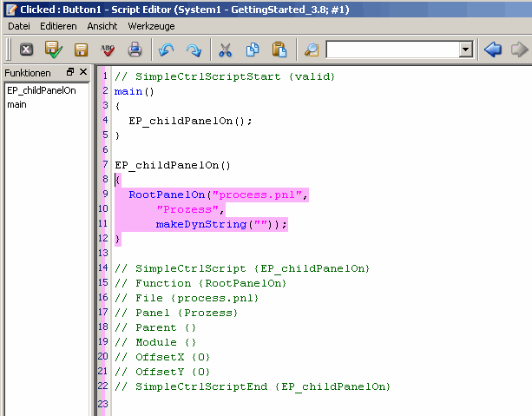532x416 pixels.
Task: Cut selection with the scissors icon
Action: (226, 50)
